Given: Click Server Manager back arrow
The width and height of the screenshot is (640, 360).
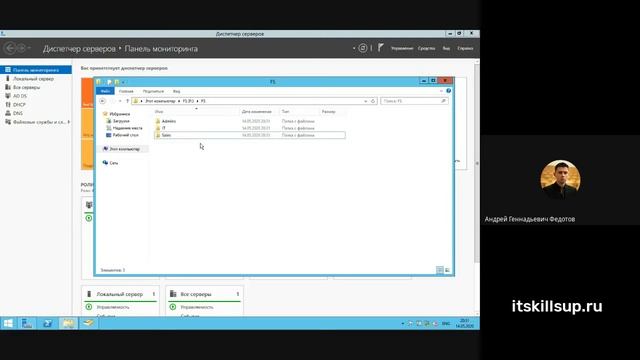Looking at the screenshot, I should pyautogui.click(x=10, y=48).
